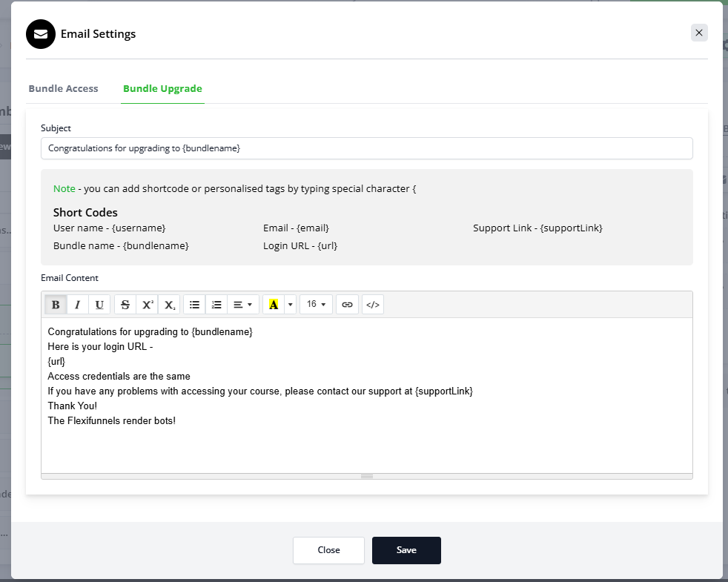Open the paragraph alignment dropdown

pos(243,305)
